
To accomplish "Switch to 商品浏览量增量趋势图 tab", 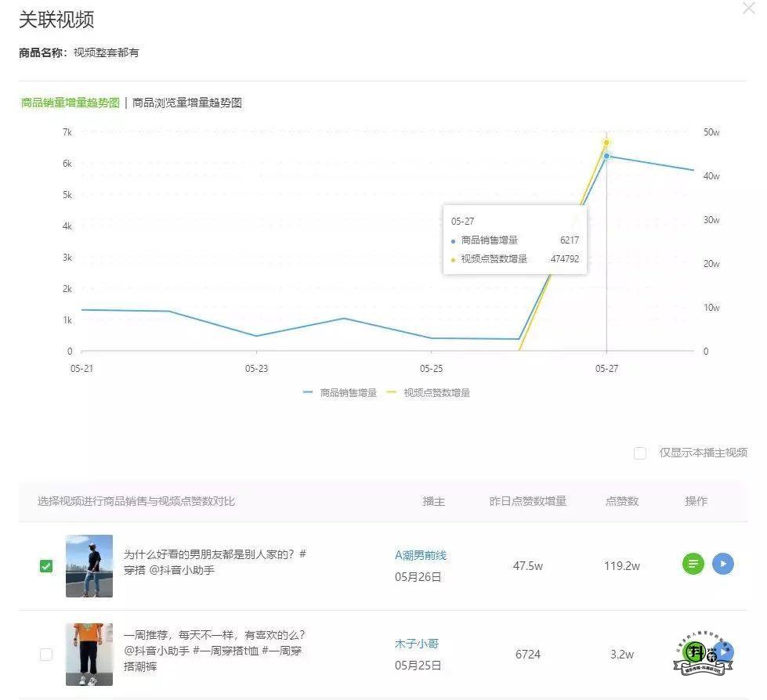I will coord(187,103).
